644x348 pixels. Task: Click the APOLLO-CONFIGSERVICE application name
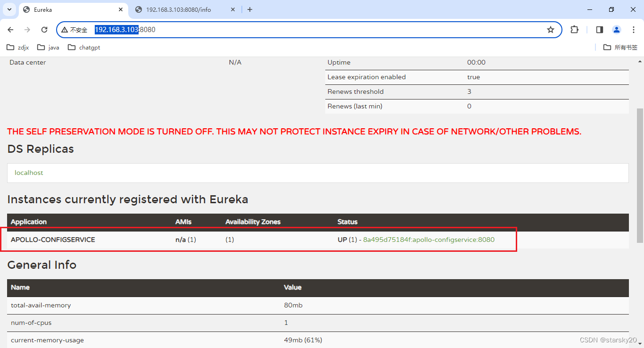[53, 240]
